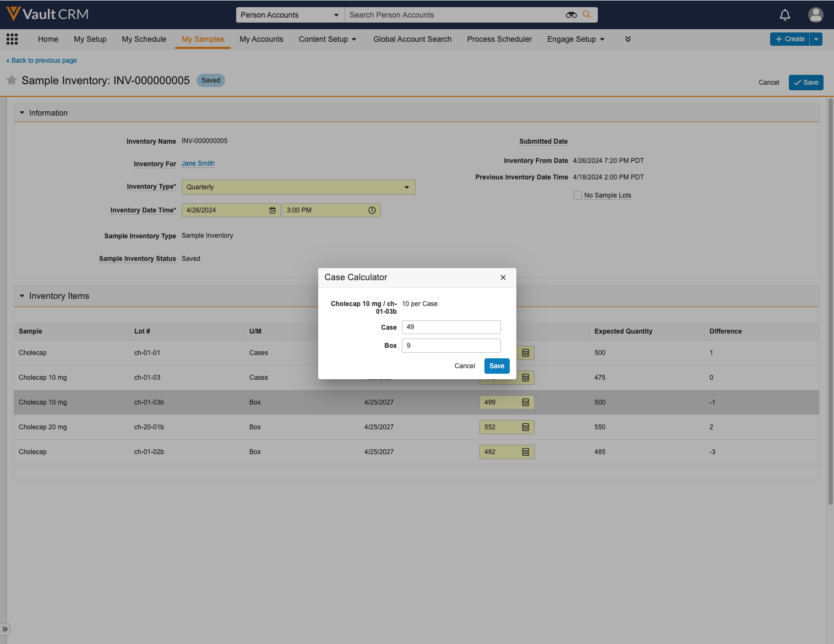This screenshot has width=834, height=644.
Task: Open the app launcher grid icon
Action: [12, 39]
